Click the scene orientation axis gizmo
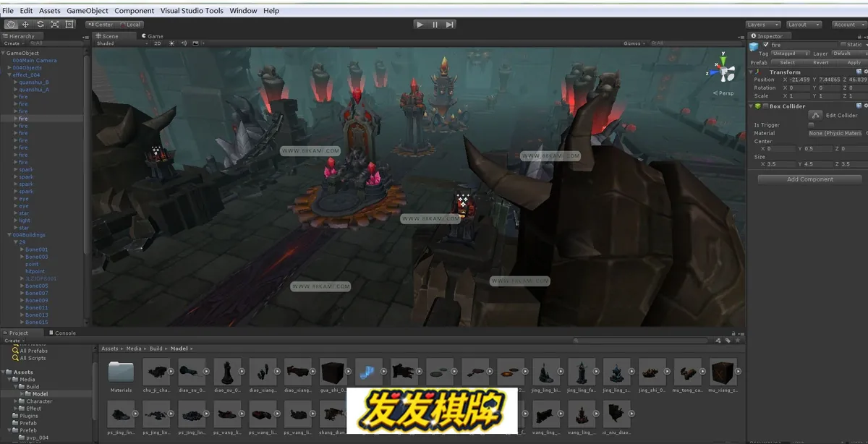This screenshot has height=444, width=868. coord(722,69)
